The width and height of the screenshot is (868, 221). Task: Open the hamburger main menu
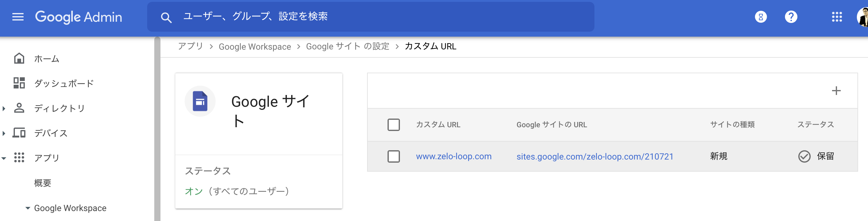point(18,17)
